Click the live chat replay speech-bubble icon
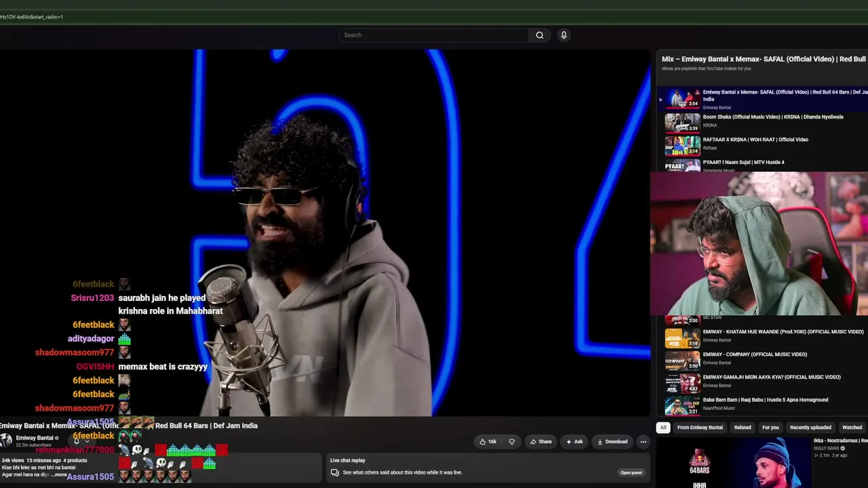Image resolution: width=868 pixels, height=488 pixels. click(335, 472)
